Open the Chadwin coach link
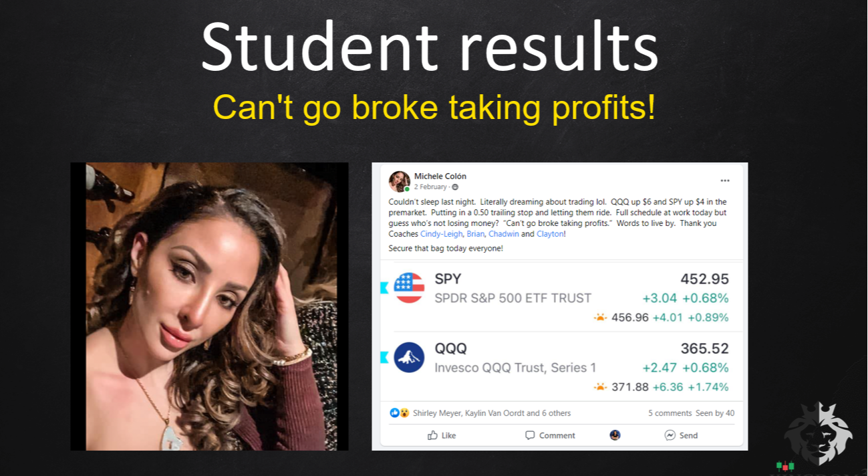This screenshot has height=476, width=868. tap(503, 234)
